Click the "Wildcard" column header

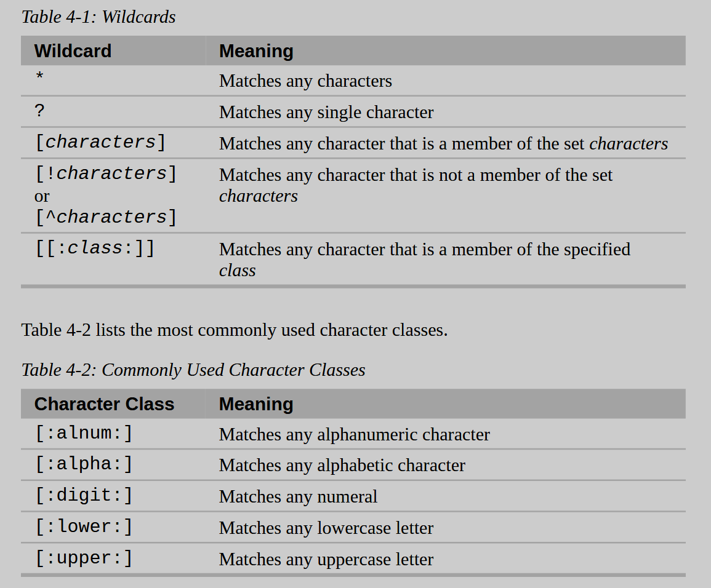[73, 50]
